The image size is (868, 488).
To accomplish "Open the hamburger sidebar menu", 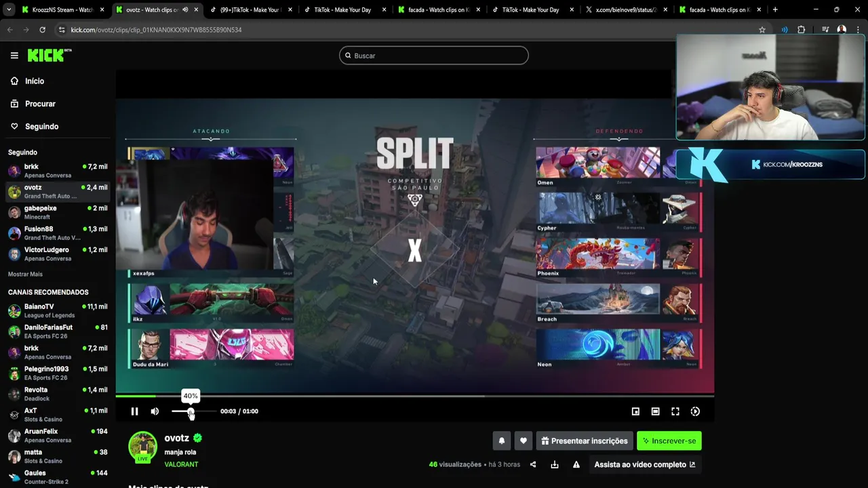I will pos(14,56).
